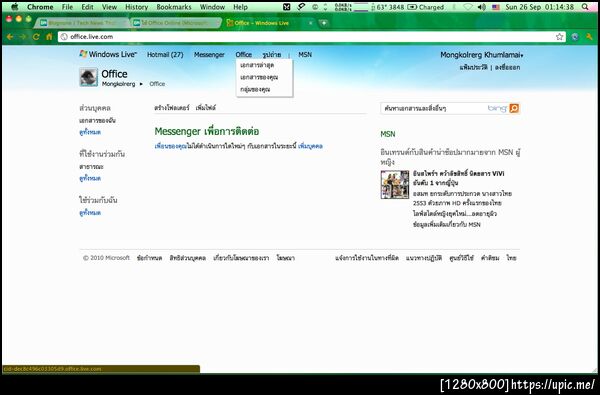Open Chrome's wrench settings menu
This screenshot has height=395, width=600.
[589, 37]
